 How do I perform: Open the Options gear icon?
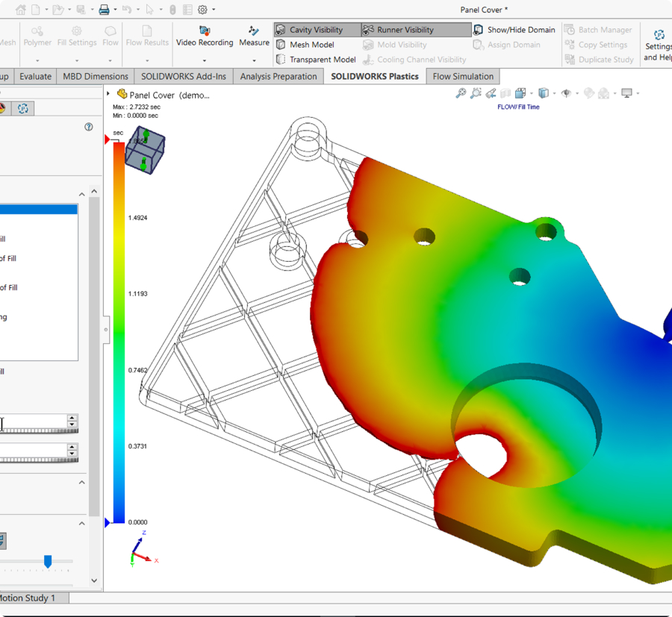point(202,10)
